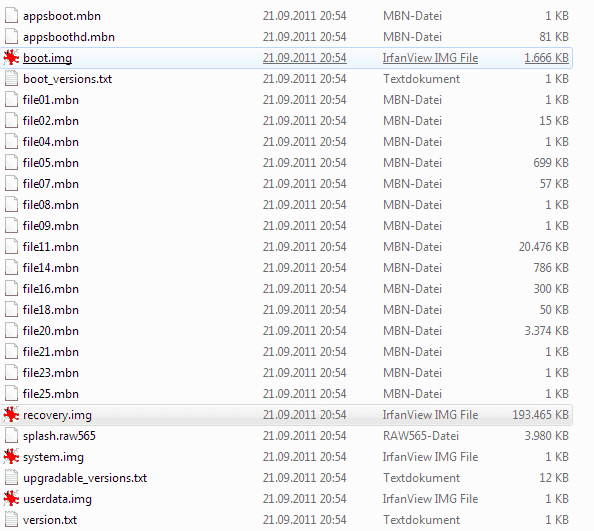Click the file icon beside splash.raw565
This screenshot has height=531, width=594.
click(x=11, y=436)
